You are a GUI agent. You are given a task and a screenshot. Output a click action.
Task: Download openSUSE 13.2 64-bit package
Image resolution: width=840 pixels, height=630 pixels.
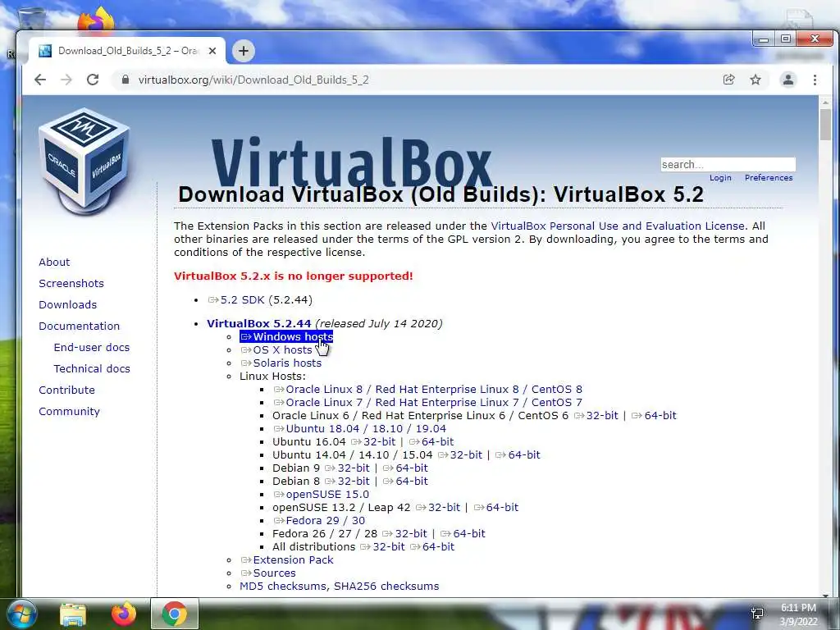[x=496, y=507]
